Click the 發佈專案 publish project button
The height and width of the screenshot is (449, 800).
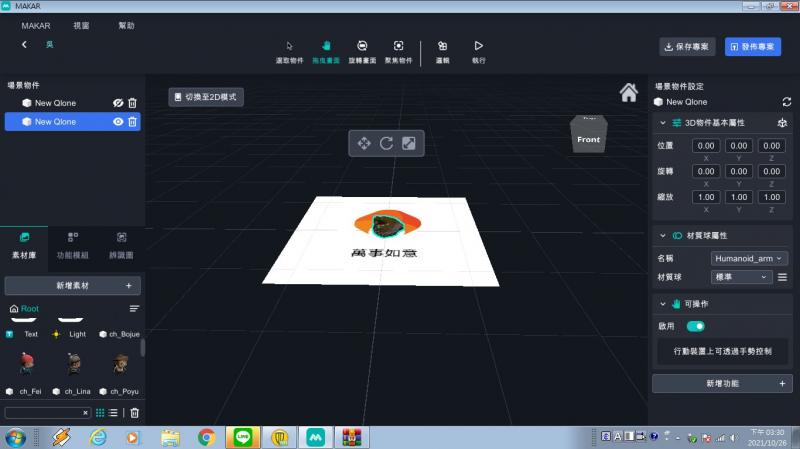(x=753, y=47)
